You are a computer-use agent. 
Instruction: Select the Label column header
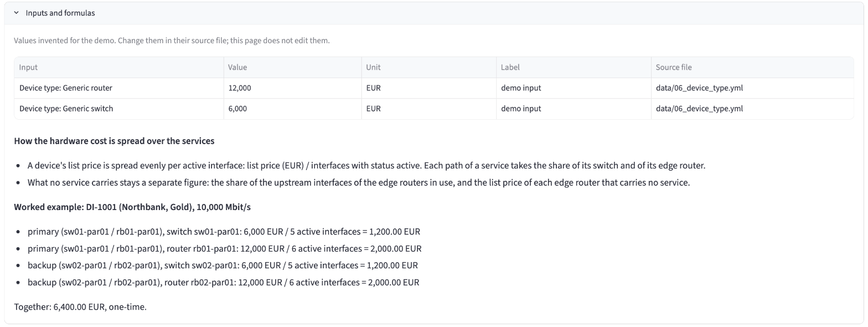point(573,67)
